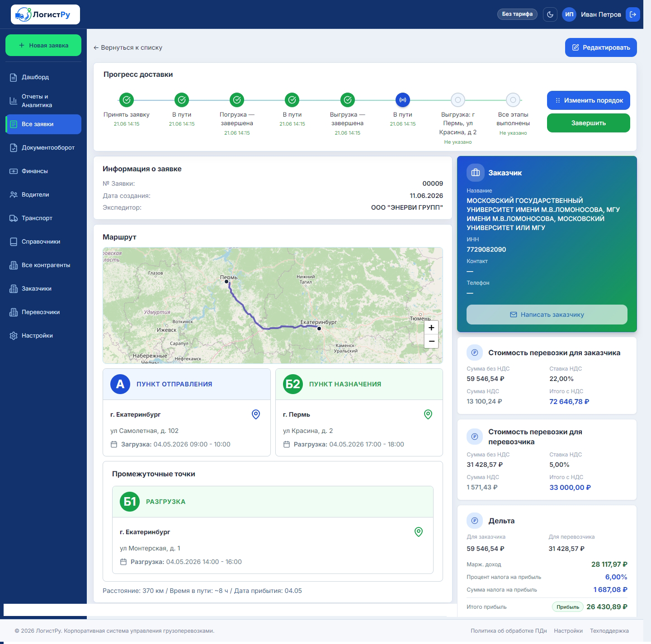Click the ЛогистРу logo
The height and width of the screenshot is (644, 651).
coord(45,14)
